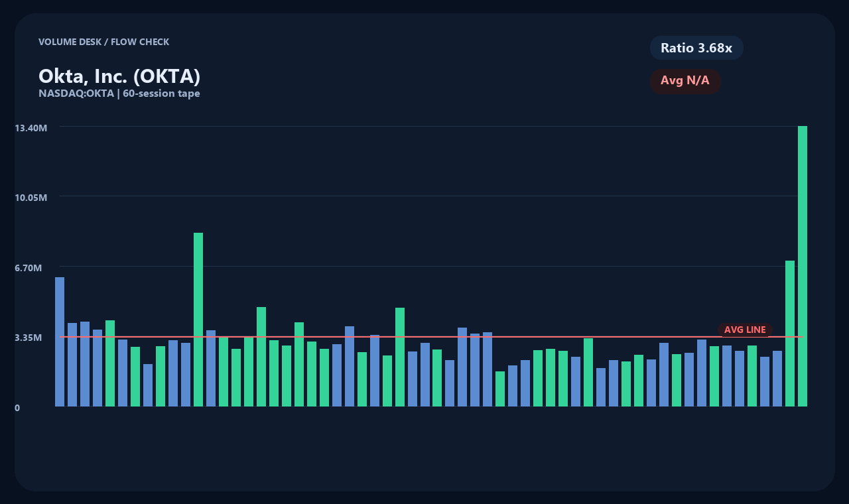Click the AVG LINE label tag

pos(745,330)
